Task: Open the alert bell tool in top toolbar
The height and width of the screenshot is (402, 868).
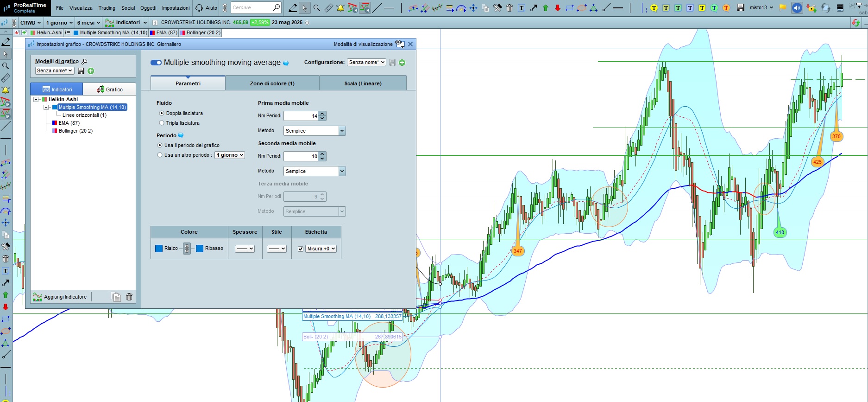Action: 340,8
